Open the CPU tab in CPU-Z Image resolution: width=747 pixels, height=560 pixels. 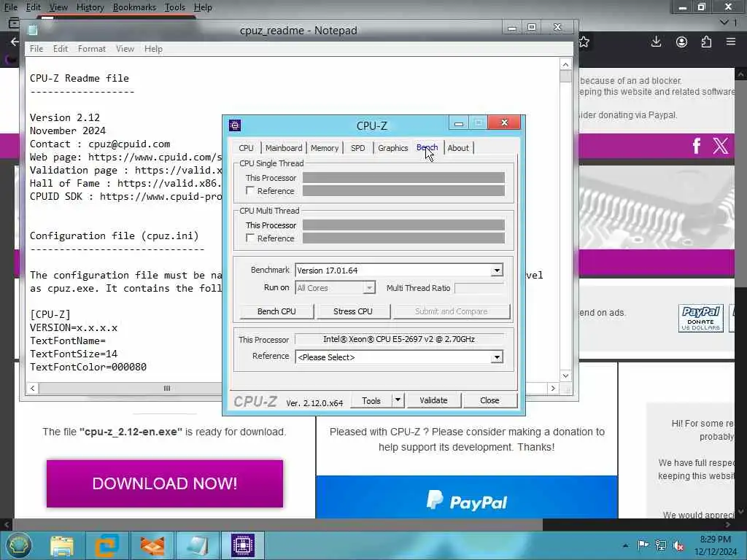point(246,148)
